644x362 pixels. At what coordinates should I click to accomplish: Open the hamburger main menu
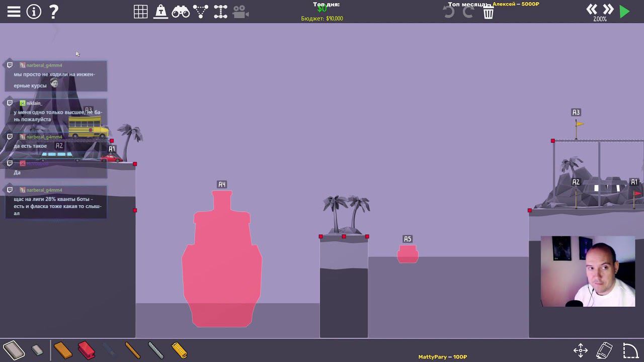tap(14, 12)
